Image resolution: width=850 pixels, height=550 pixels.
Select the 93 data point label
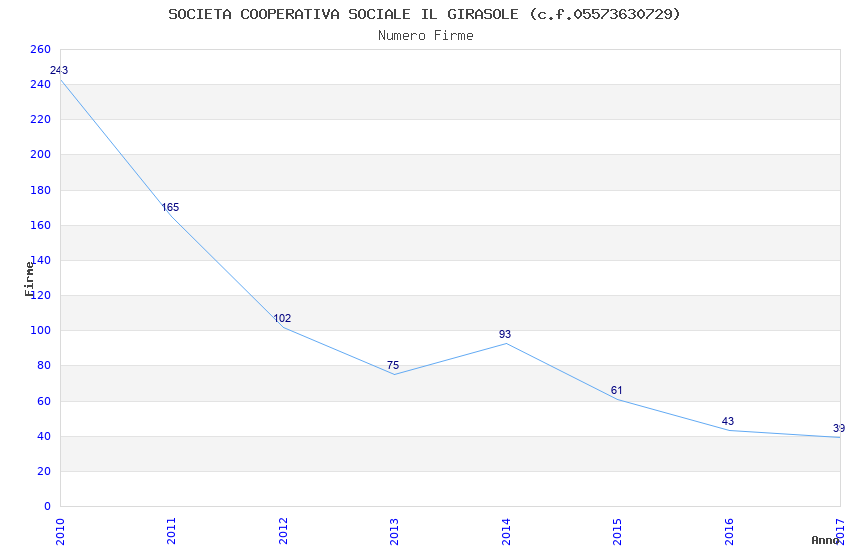coord(505,334)
